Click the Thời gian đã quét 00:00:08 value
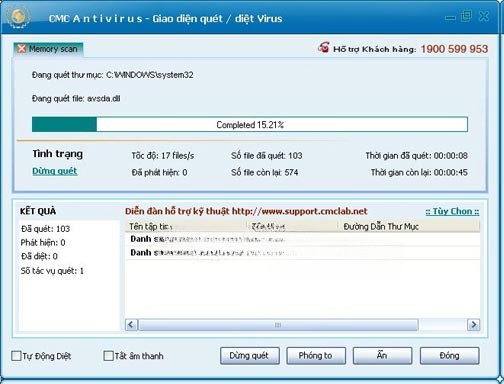Screen dimensions: 504x384 click(x=416, y=156)
